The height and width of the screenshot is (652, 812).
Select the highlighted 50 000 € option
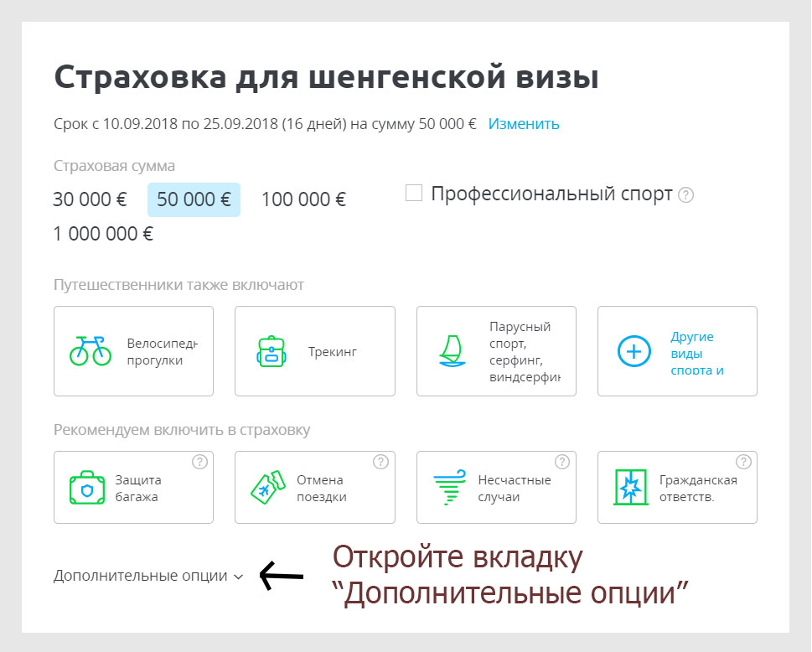coord(194,199)
